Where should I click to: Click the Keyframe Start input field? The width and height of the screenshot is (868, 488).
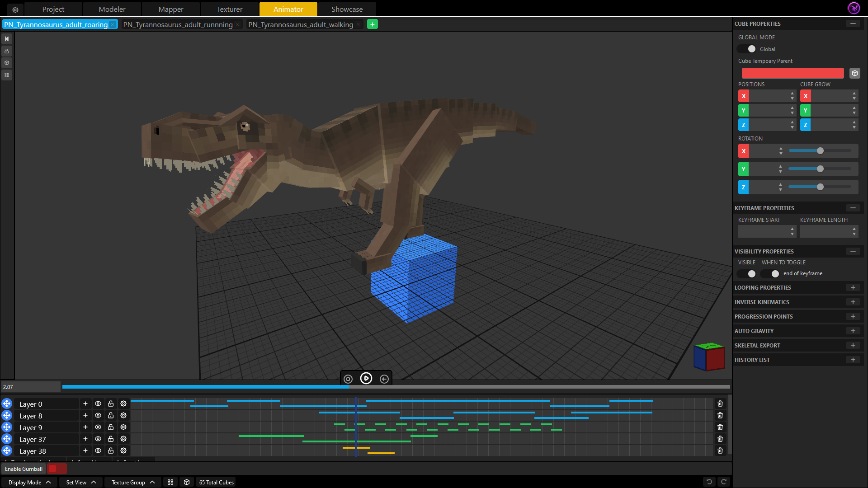(764, 231)
